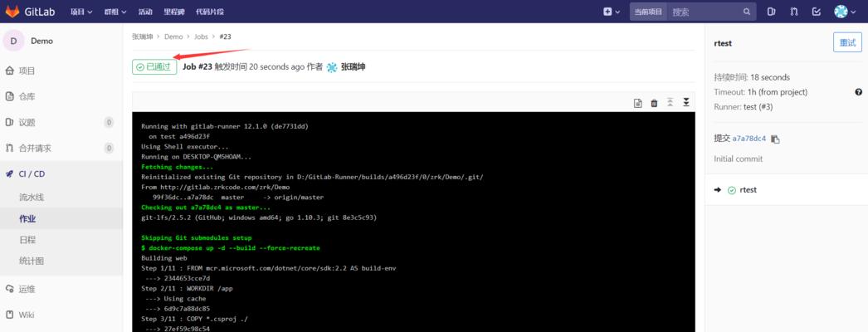Copy commit SHA with clipboard icon
The image size is (868, 332).
[775, 139]
